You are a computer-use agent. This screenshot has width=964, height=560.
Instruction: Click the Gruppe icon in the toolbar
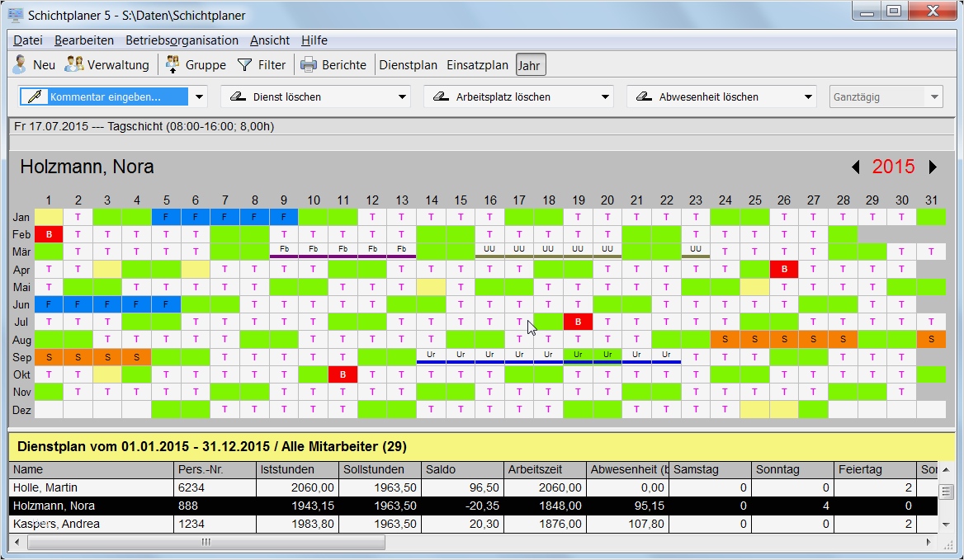point(173,64)
